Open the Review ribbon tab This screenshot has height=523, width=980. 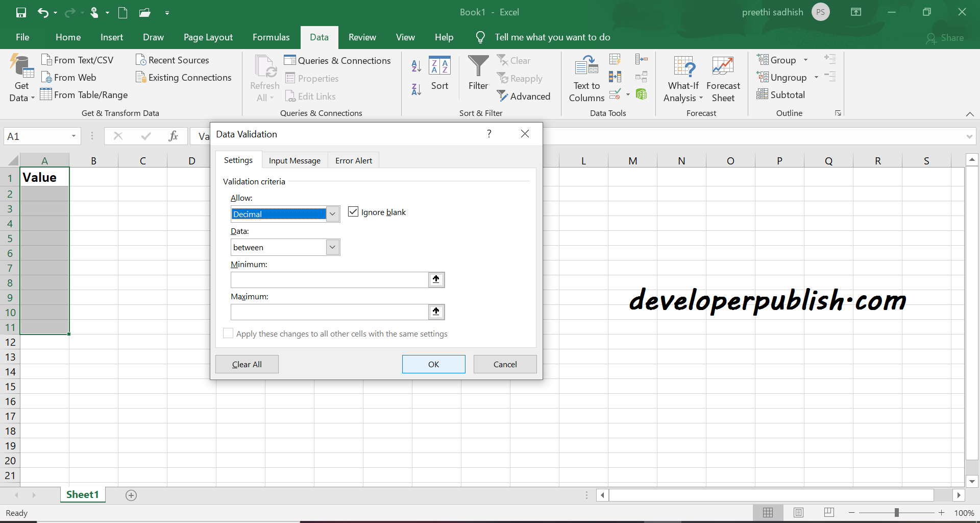click(x=362, y=37)
